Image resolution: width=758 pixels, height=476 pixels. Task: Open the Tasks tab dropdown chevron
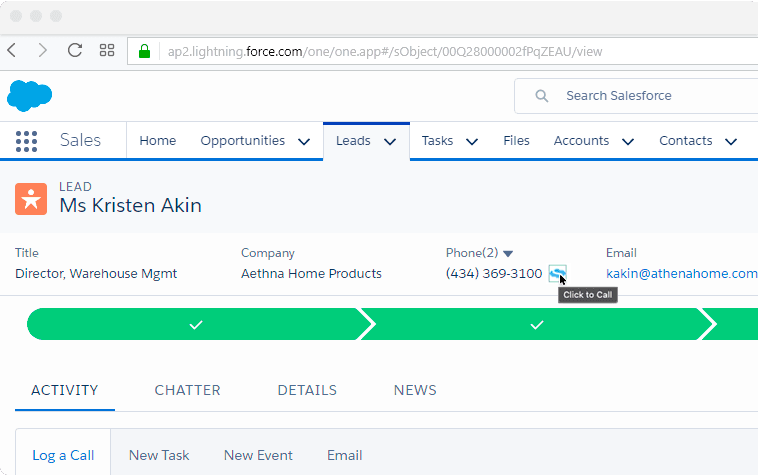pyautogui.click(x=472, y=142)
